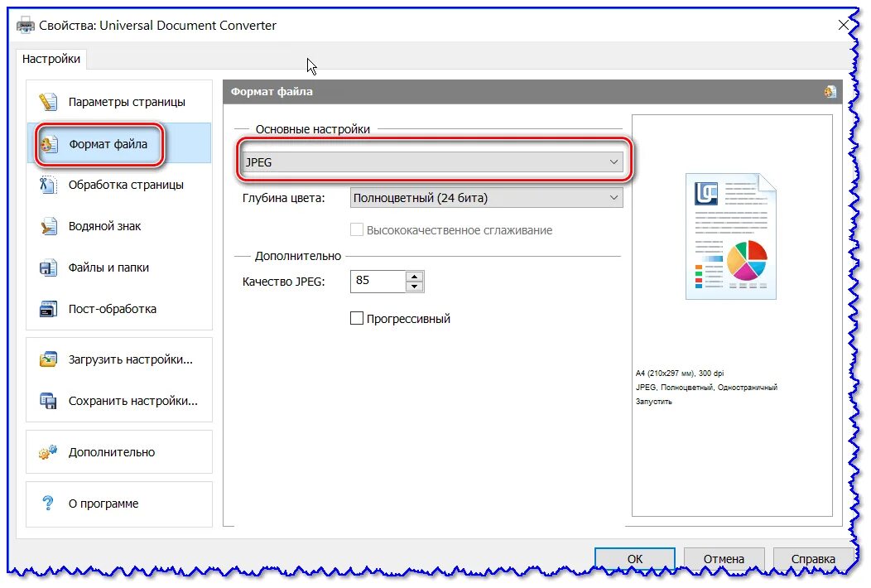Click the Watermark stamp icon
The image size is (871, 588).
48,226
